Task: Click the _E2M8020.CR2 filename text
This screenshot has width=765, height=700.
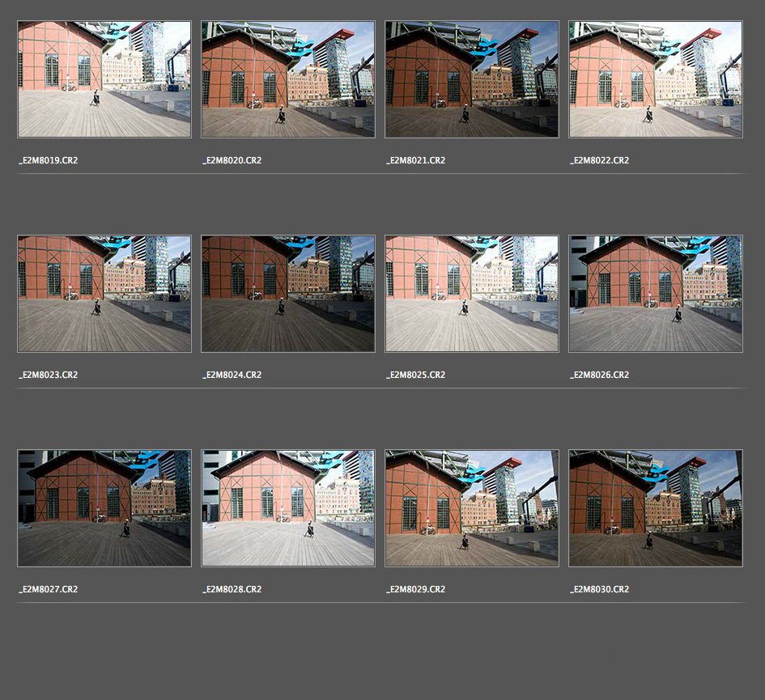Action: [232, 160]
